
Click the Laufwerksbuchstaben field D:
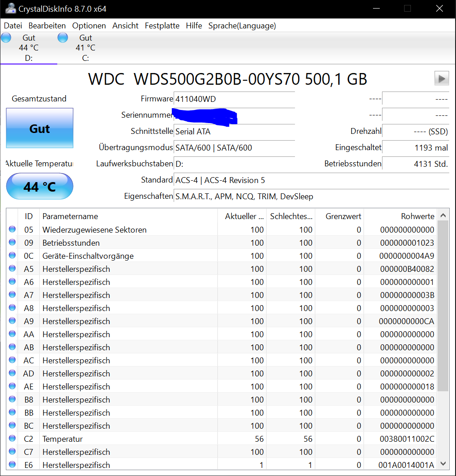(234, 164)
